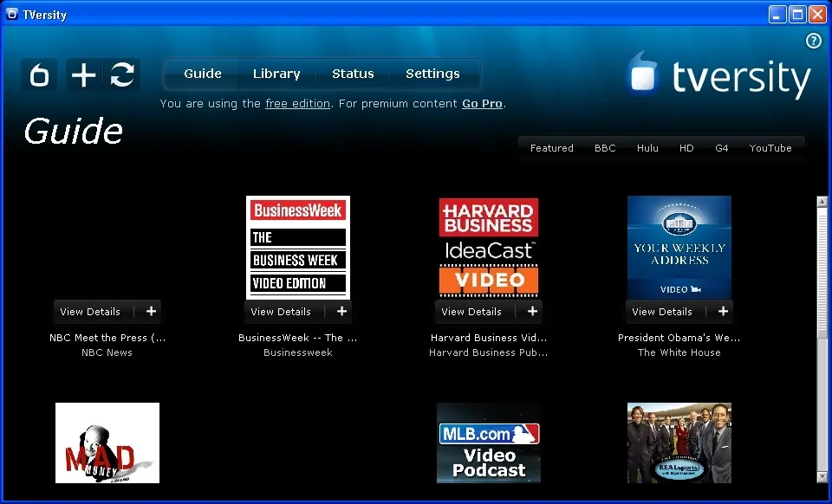Click the Real Sports cast thumbnail
The height and width of the screenshot is (504, 832).
tap(679, 443)
